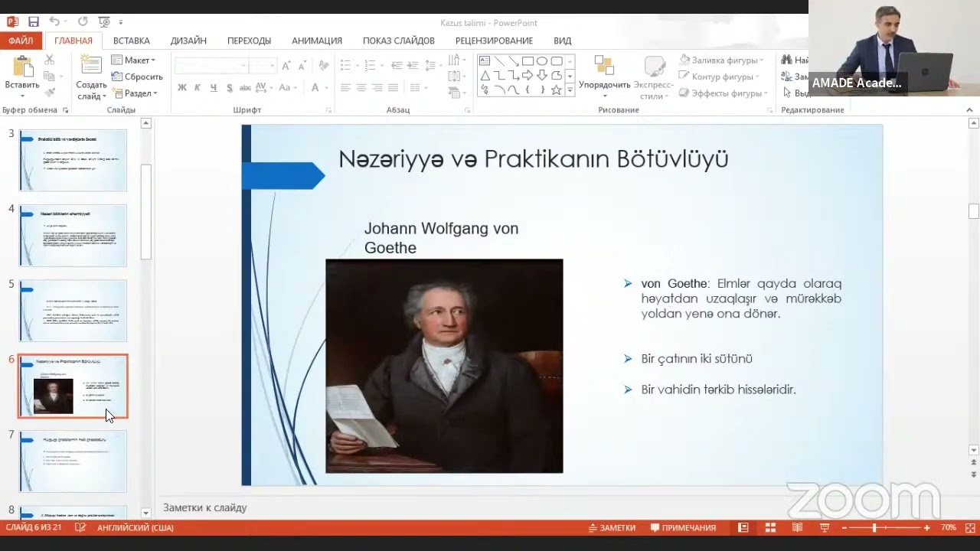Image resolution: width=980 pixels, height=551 pixels.
Task: Switch to Reading view icon
Action: [797, 528]
